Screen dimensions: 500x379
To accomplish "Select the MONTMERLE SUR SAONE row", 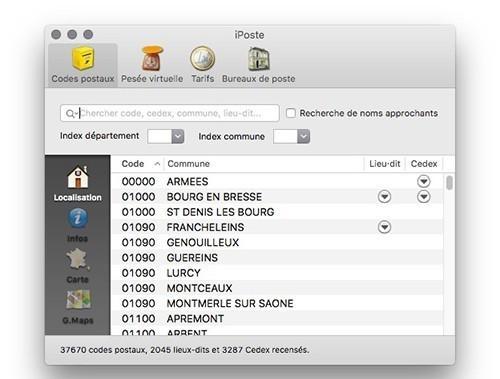I will (x=278, y=304).
